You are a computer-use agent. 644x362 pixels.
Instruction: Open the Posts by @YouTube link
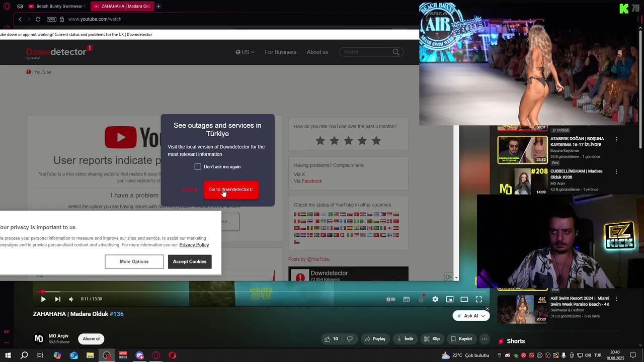(309, 259)
